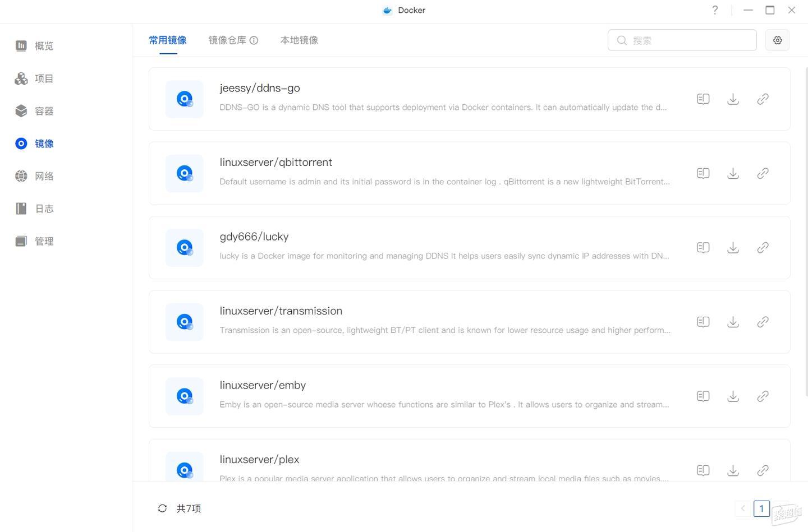Switch to the 镜像仓库 tab
The image size is (808, 532).
point(227,40)
